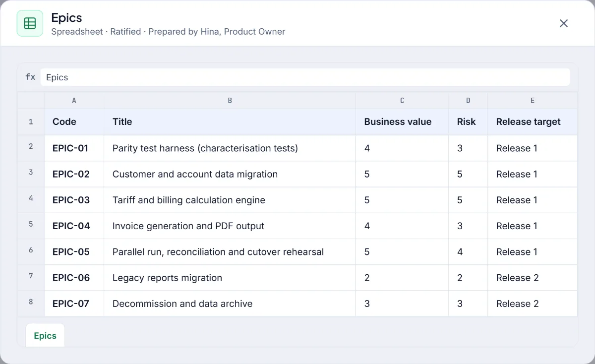This screenshot has width=595, height=364.
Task: Select row 8 header number
Action: 31,303
